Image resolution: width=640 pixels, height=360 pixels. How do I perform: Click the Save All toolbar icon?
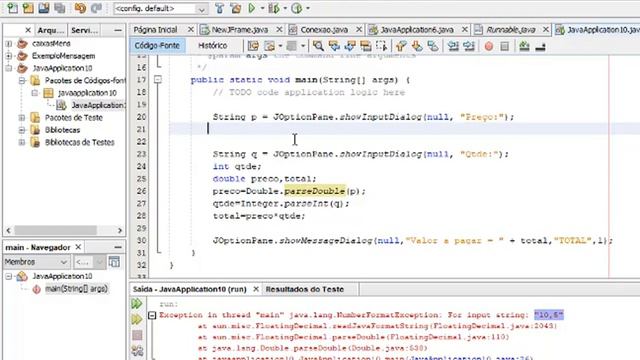click(x=60, y=8)
